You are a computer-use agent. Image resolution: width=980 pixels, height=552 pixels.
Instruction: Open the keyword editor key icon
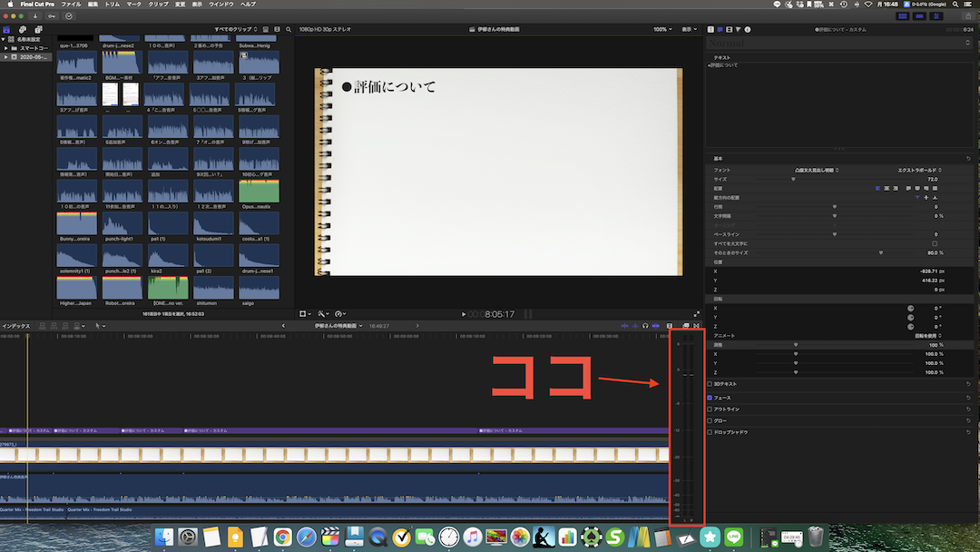(52, 15)
